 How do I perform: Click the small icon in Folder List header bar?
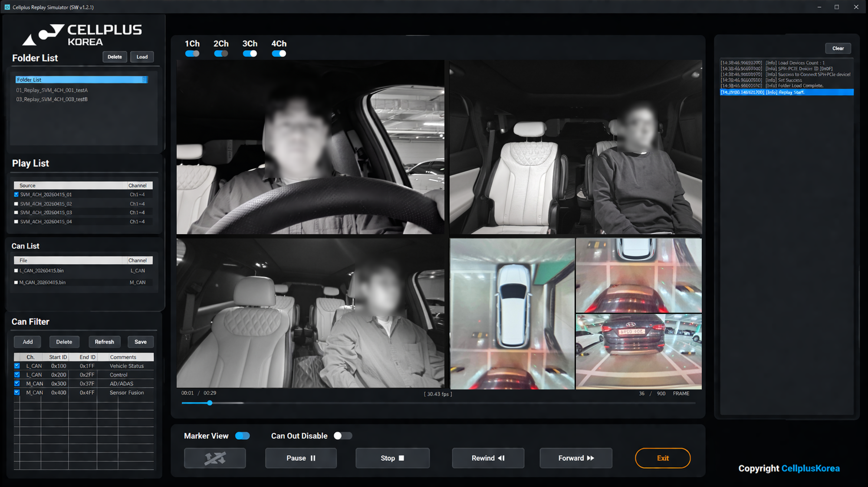(145, 80)
